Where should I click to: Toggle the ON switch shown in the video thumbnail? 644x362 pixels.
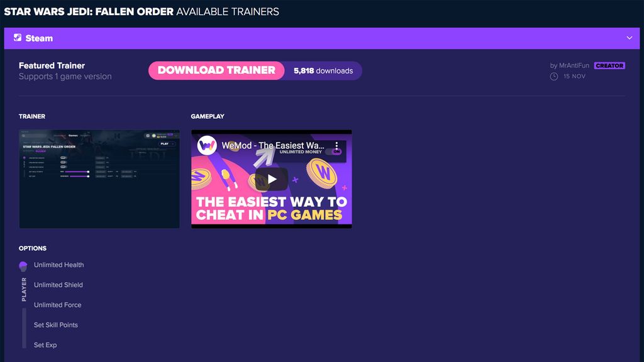click(x=334, y=151)
